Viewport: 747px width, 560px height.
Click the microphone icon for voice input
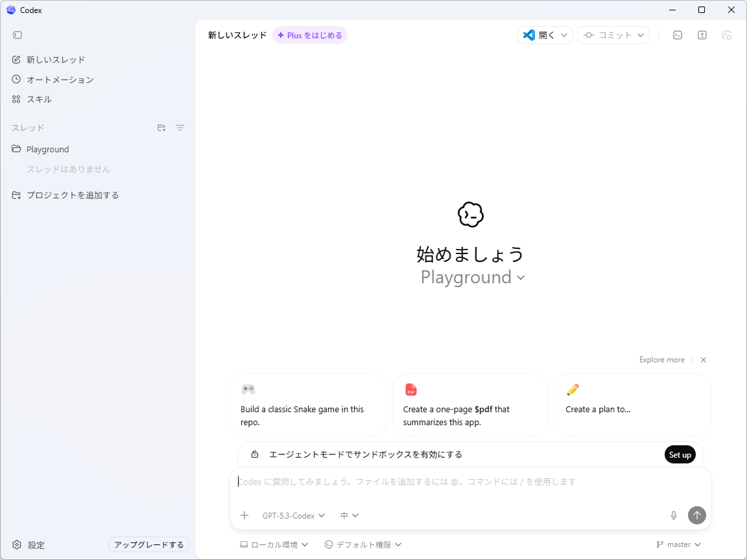[673, 515]
